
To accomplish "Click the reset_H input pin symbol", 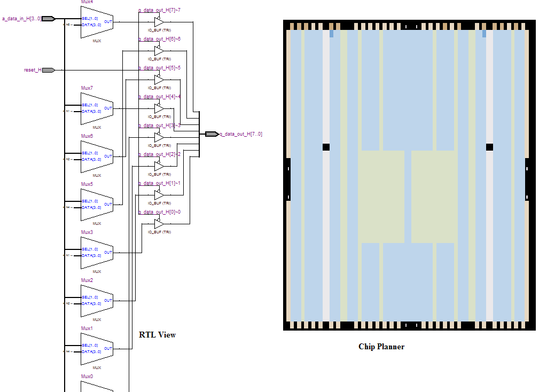I will pos(48,70).
